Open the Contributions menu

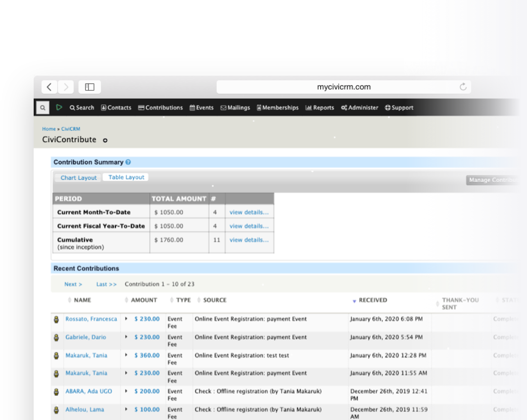tap(160, 108)
